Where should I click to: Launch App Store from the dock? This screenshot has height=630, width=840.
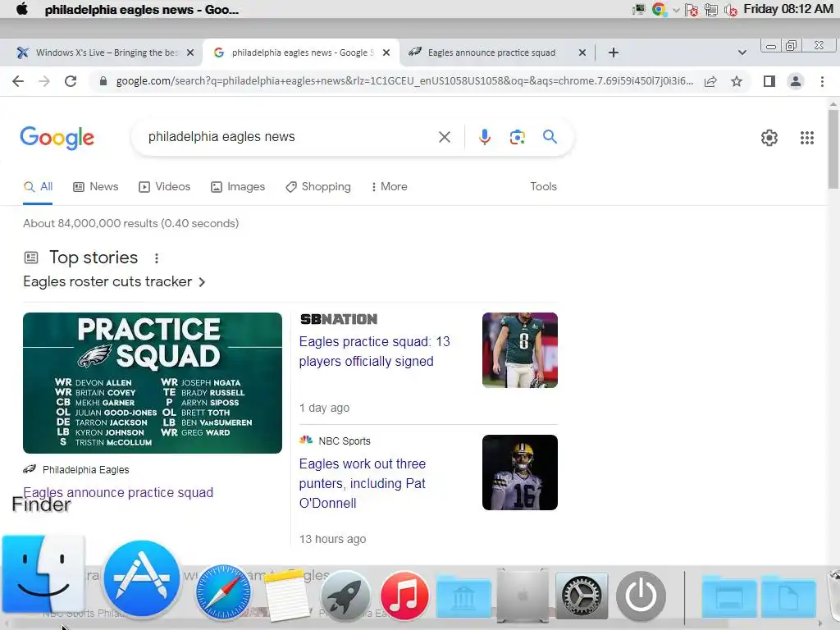pos(141,578)
